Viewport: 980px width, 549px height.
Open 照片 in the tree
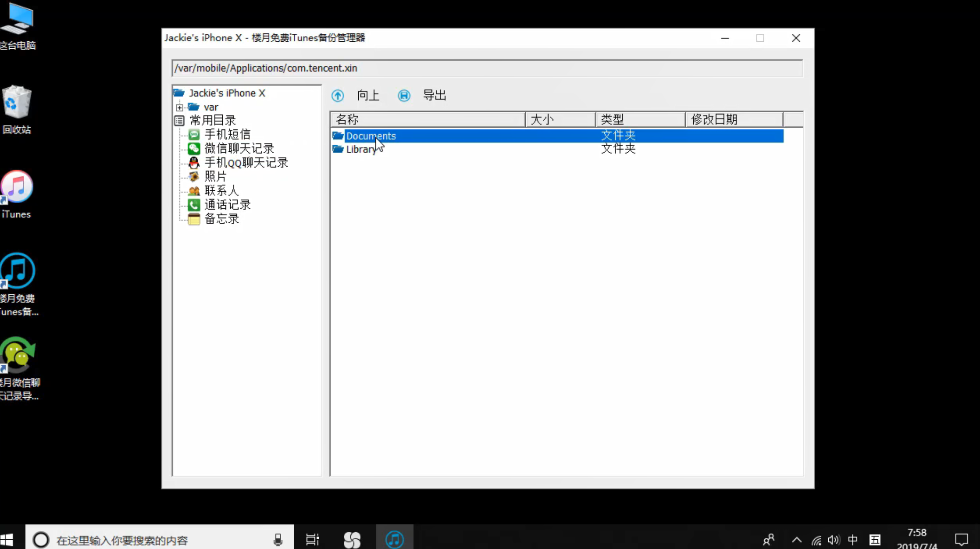(x=215, y=176)
